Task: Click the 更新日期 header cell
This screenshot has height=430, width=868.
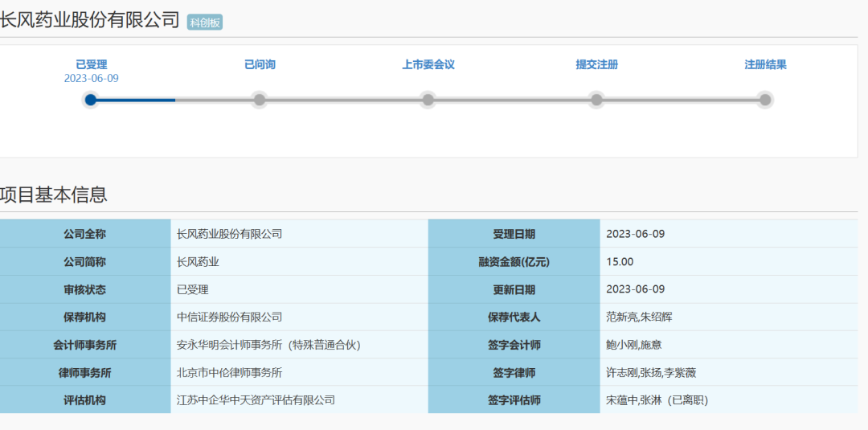Action: 514,289
